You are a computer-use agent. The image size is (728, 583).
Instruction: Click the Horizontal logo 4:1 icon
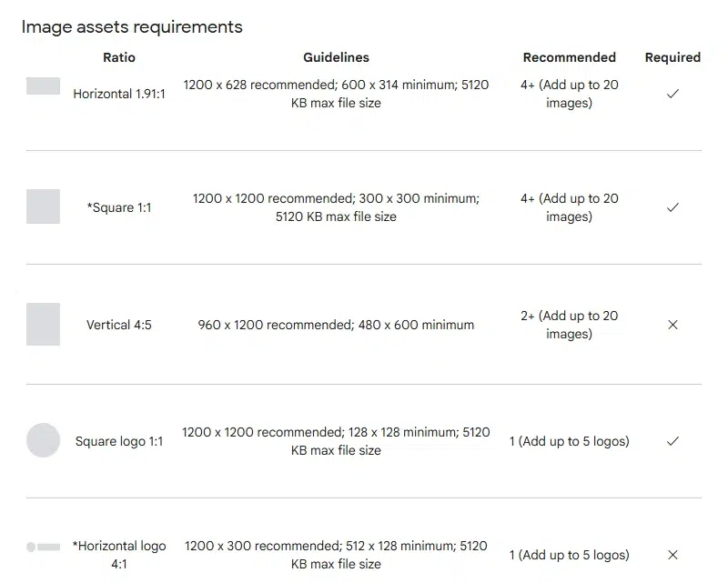tap(43, 547)
